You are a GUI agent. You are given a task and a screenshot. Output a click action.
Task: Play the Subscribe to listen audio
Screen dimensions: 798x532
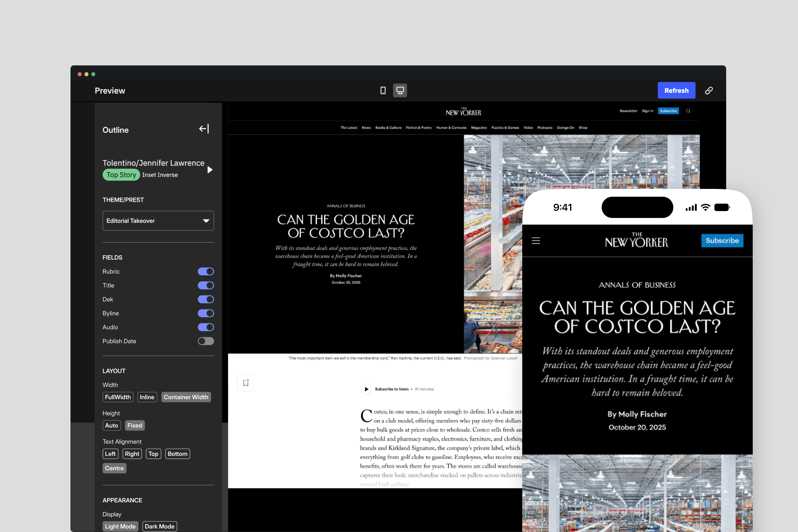pyautogui.click(x=366, y=389)
